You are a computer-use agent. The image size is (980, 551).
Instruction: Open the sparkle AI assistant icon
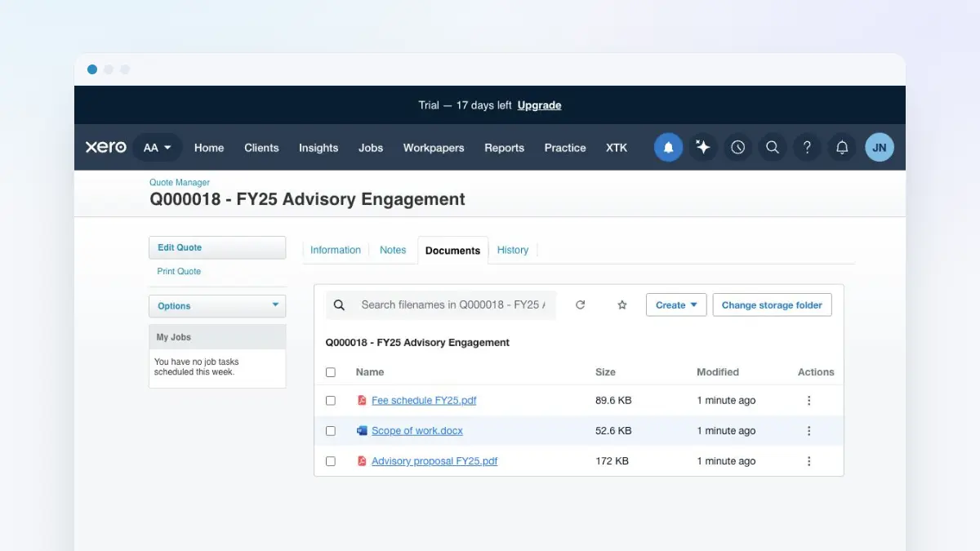click(703, 148)
